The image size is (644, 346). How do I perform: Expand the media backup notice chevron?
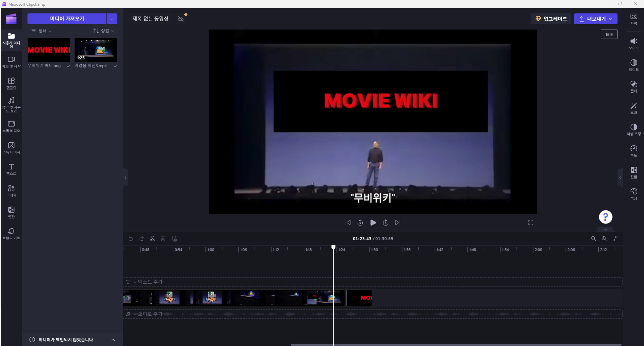click(x=113, y=340)
